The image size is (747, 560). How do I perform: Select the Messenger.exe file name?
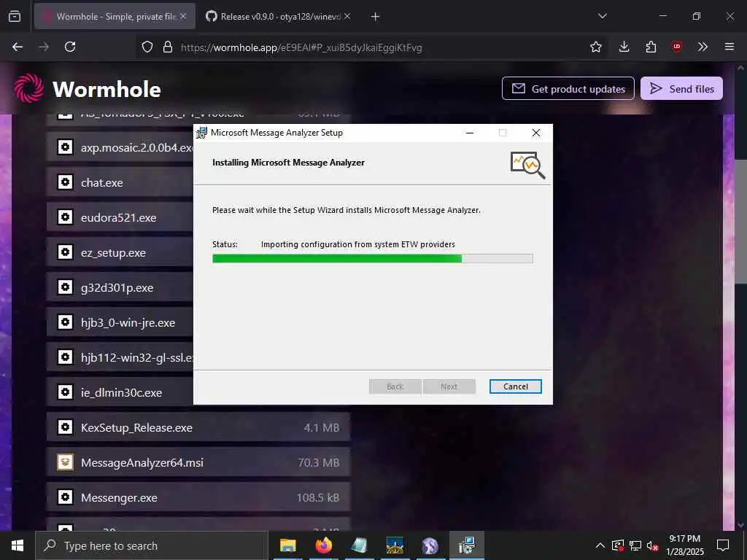119,497
